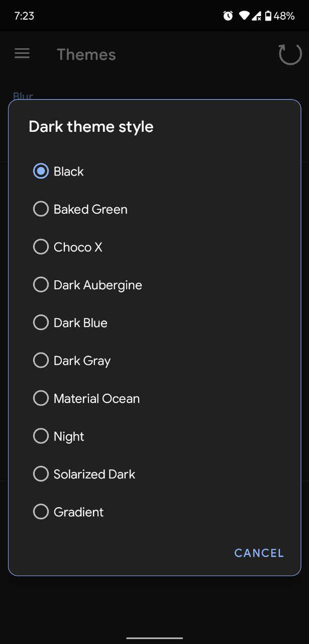Pick the Dark Aubergine theme style
The image size is (309, 644).
[41, 285]
